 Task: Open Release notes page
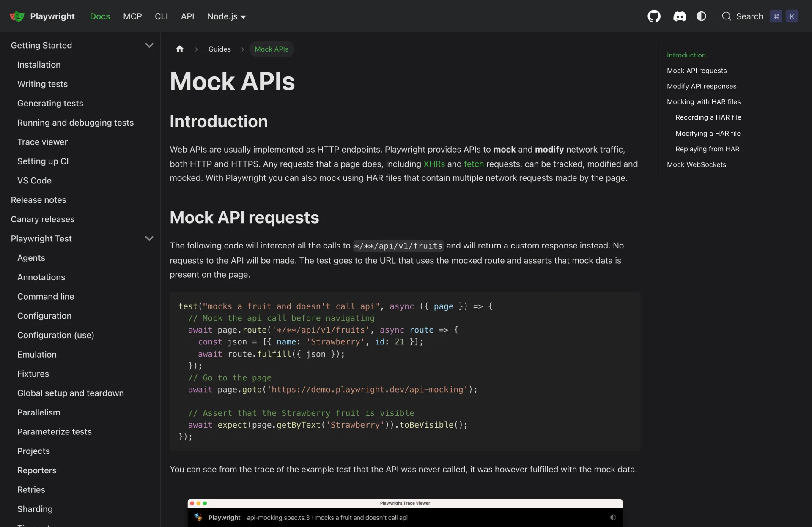[38, 200]
